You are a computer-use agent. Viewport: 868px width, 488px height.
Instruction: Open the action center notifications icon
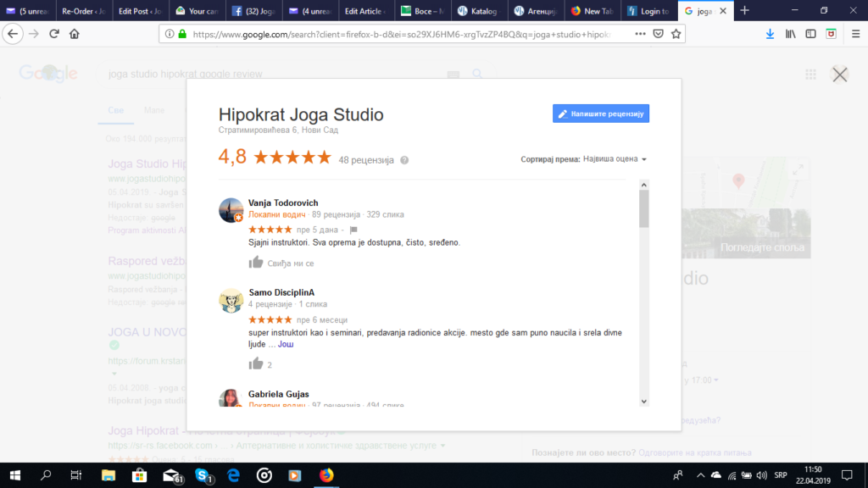(847, 475)
